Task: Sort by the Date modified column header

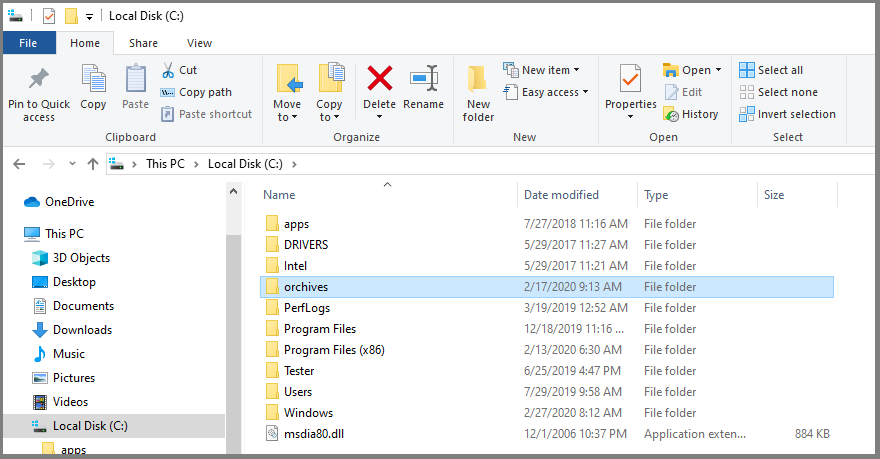Action: 561,195
